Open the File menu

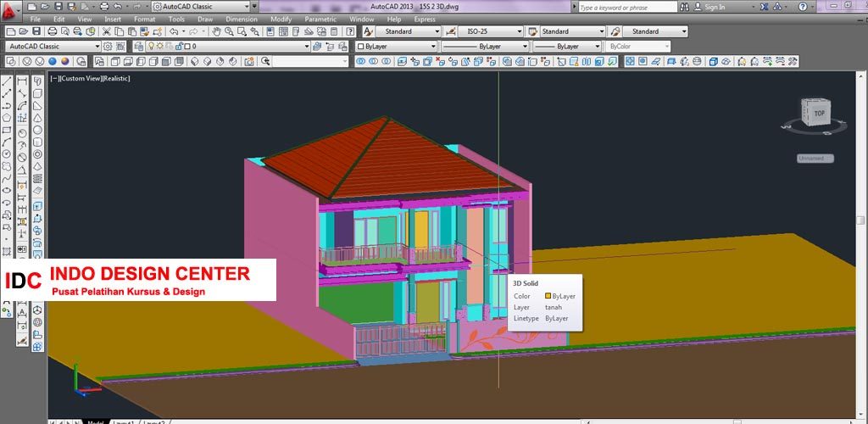tap(36, 20)
